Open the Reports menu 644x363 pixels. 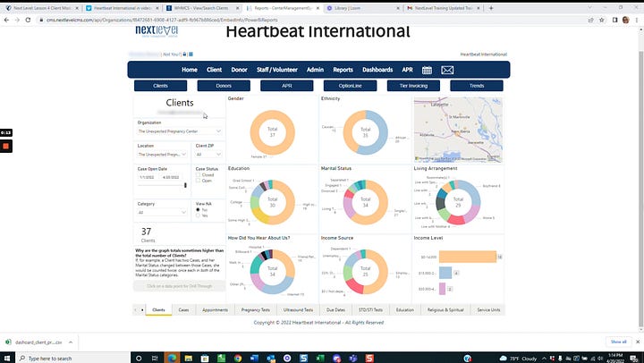pos(343,70)
